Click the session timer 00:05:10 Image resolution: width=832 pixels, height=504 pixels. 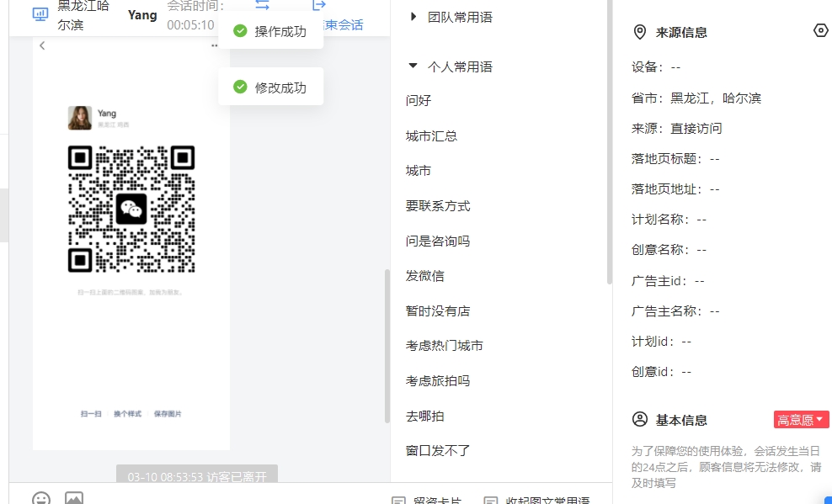click(190, 25)
